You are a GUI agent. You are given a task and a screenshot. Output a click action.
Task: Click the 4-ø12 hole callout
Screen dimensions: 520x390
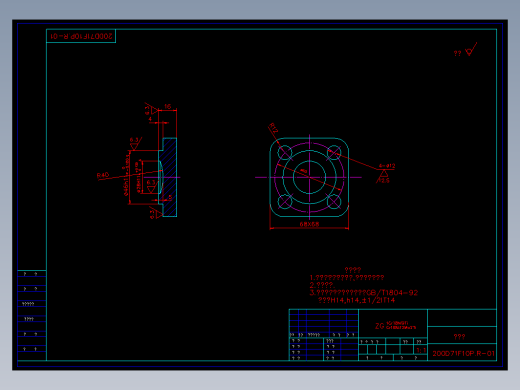click(x=387, y=166)
